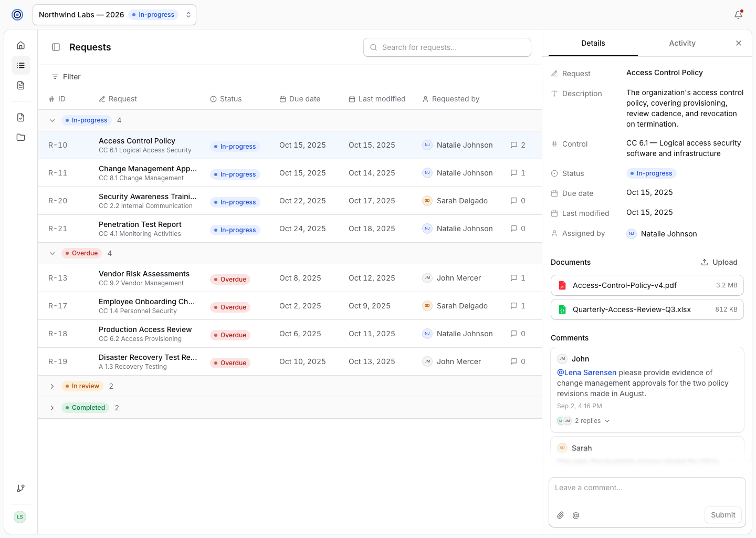
Task: Open the document page icon in sidebar
Action: click(21, 85)
